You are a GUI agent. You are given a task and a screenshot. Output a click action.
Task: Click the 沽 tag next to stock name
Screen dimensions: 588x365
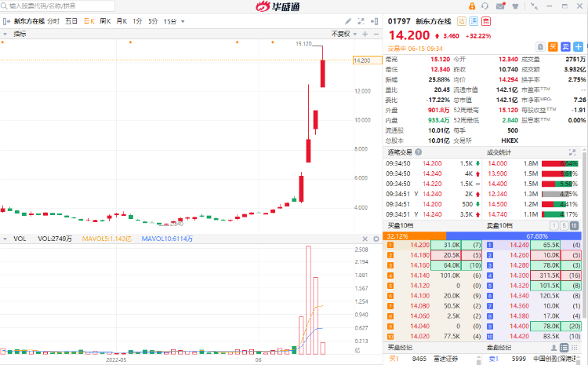pyautogui.click(x=462, y=21)
